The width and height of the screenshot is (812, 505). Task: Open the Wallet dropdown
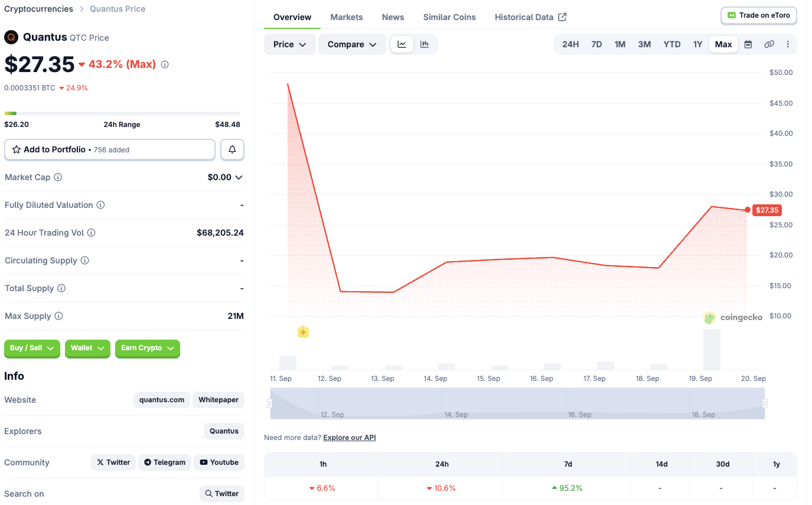pyautogui.click(x=87, y=348)
